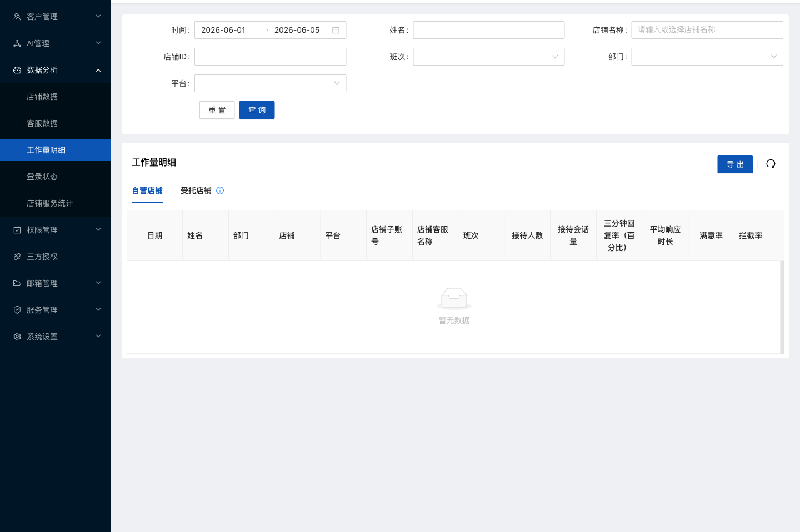Click the 重置 button

point(217,110)
